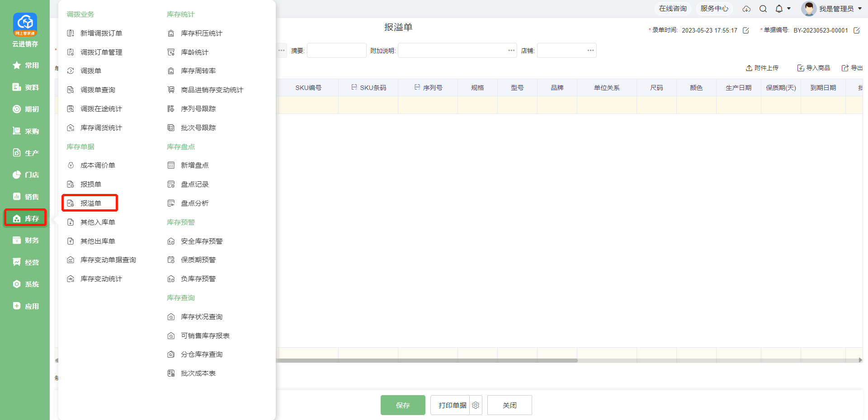868x420 pixels.
Task: Open 调拨订单管理 from the menu
Action: (x=101, y=52)
